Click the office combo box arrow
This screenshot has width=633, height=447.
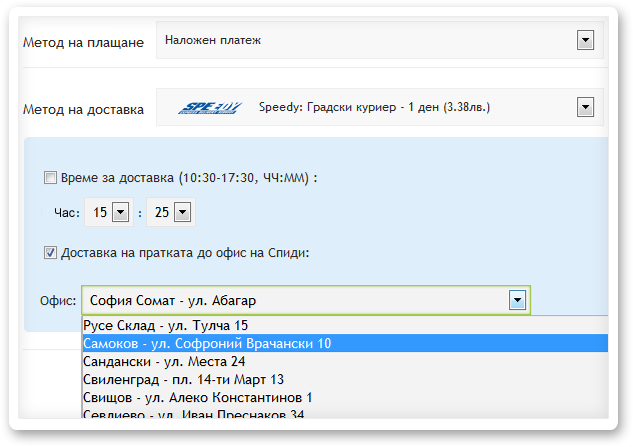pos(517,299)
